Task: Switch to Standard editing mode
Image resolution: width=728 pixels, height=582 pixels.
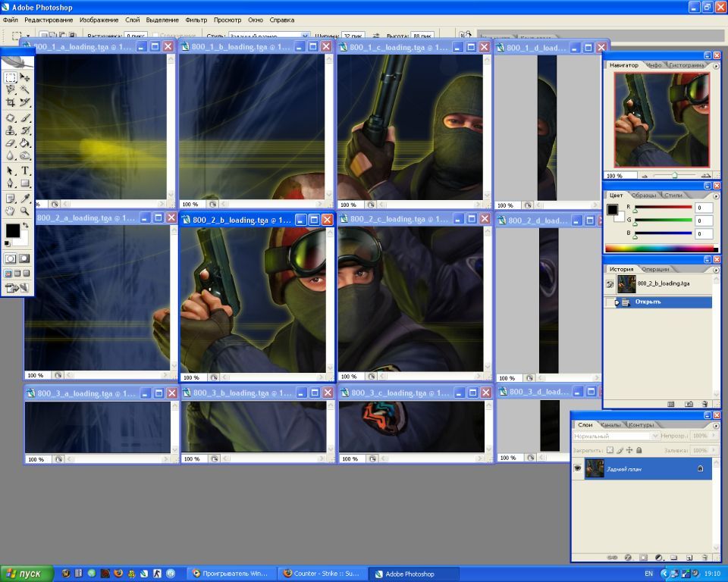Action: point(10,258)
